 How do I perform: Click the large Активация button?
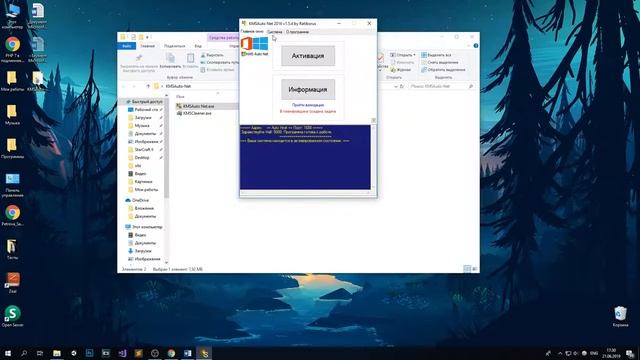pos(308,56)
